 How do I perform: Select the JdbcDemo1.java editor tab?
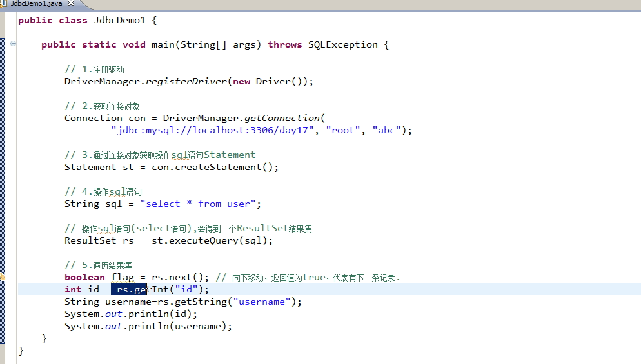(36, 4)
